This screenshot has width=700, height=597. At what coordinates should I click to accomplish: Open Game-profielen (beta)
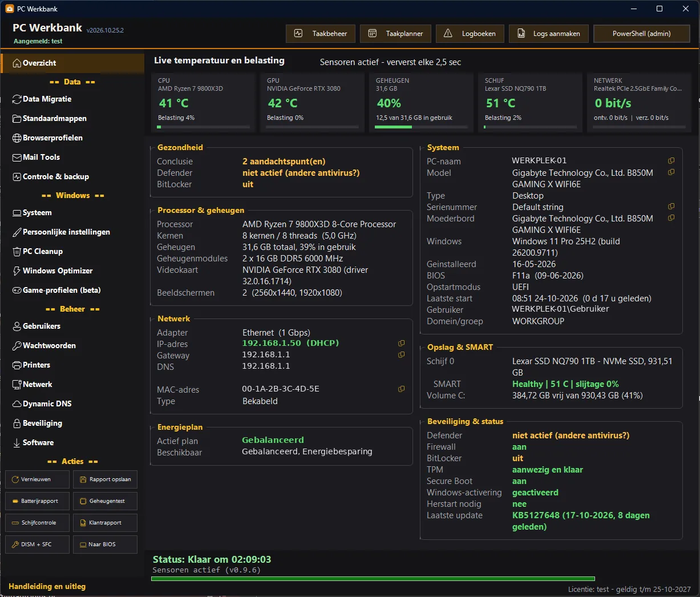tap(72, 291)
